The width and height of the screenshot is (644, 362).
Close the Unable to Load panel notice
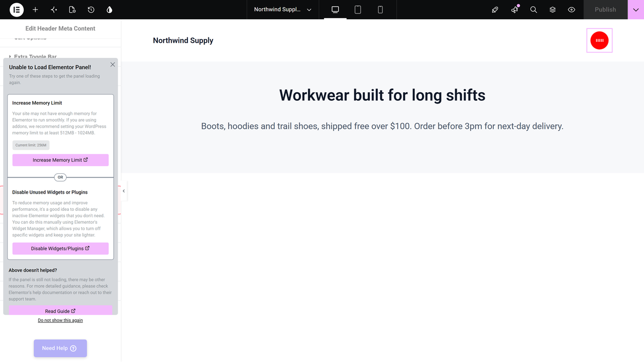113,64
